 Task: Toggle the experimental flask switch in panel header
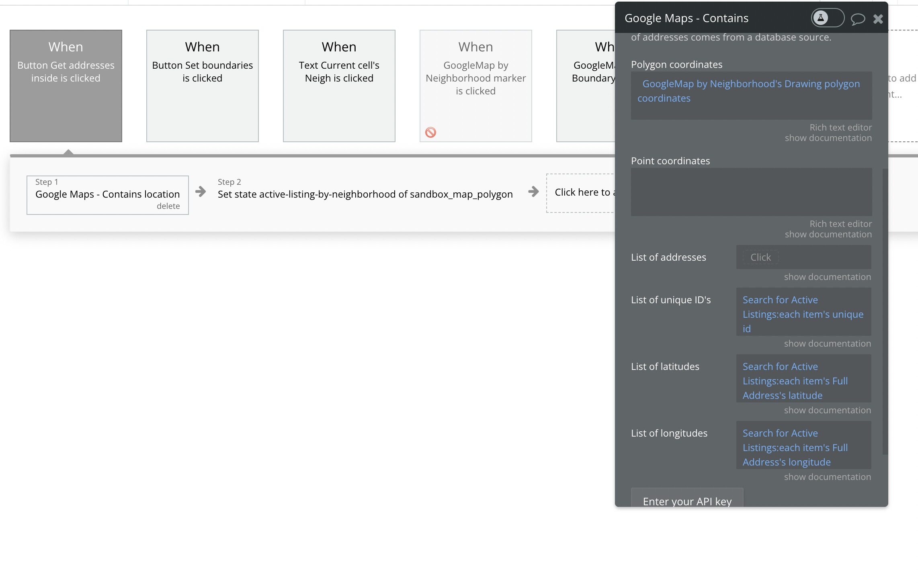(827, 18)
